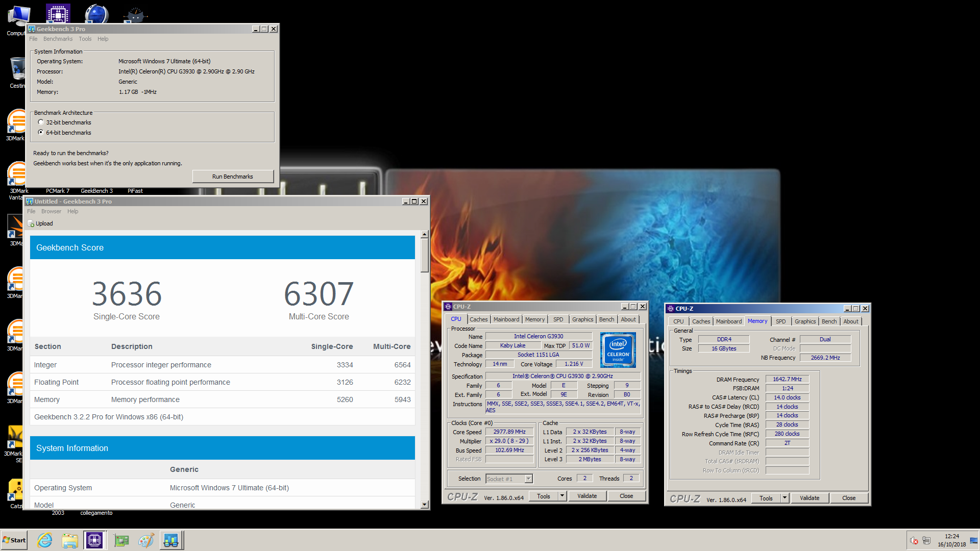Open the Start menu
This screenshot has width=980, height=551.
[x=14, y=540]
